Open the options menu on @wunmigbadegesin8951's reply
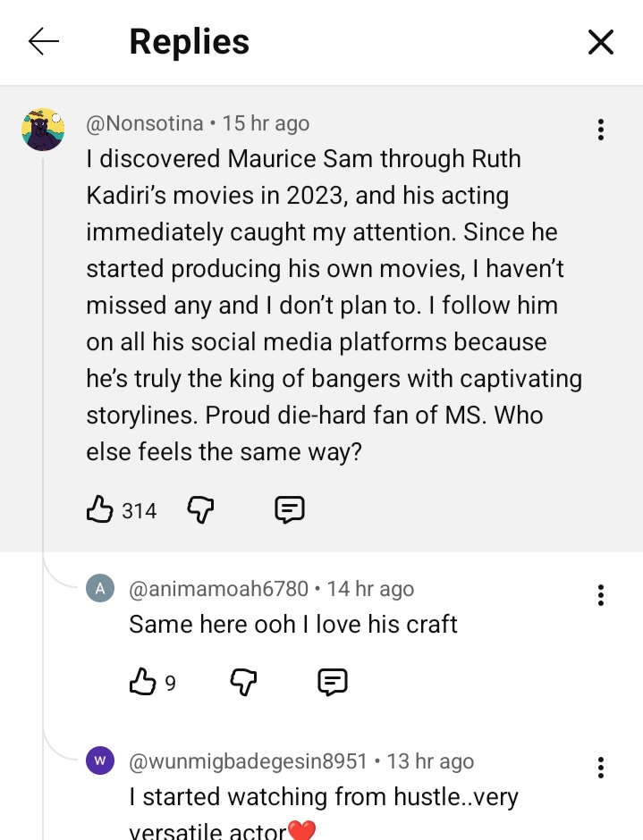Viewport: 643px width, 840px height. pyautogui.click(x=600, y=767)
